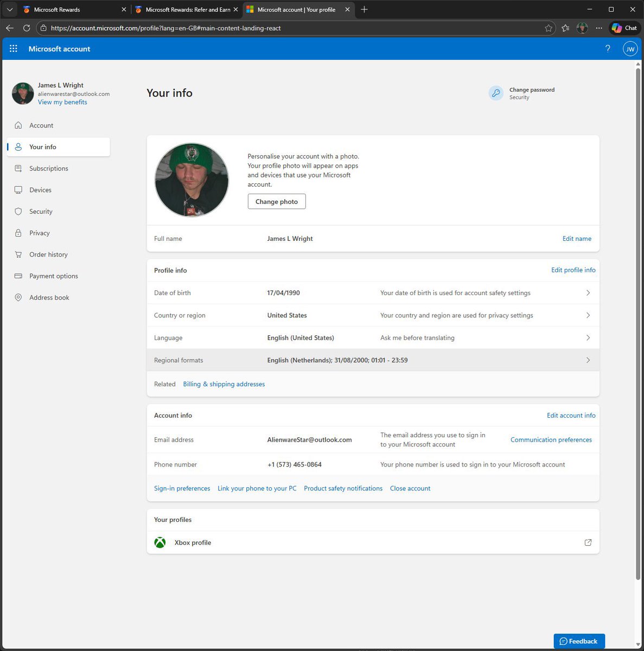Open the browser profile picture icon

[x=582, y=28]
